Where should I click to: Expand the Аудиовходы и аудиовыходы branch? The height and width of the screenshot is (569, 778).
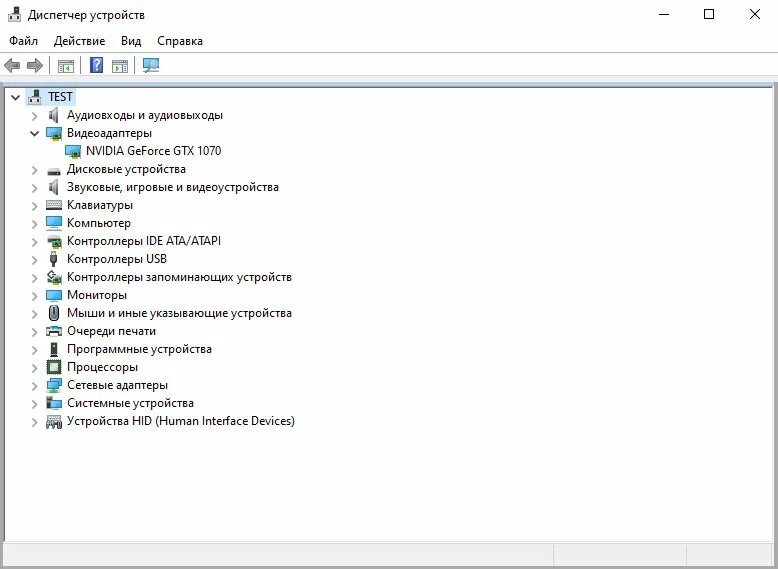click(34, 116)
